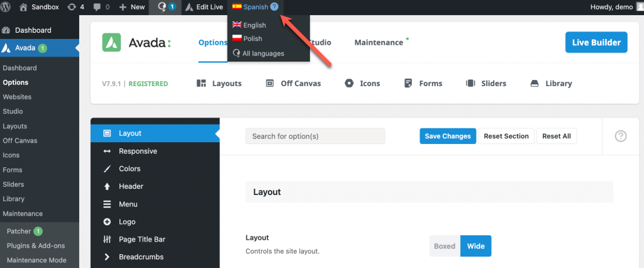Click the Live Builder button
Viewport: 644px width, 268px height.
pos(596,42)
